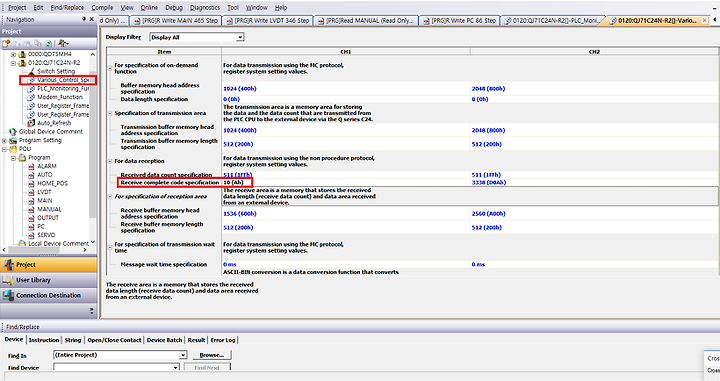This screenshot has height=381, width=720.
Task: Click the Find Next button
Action: (x=207, y=367)
